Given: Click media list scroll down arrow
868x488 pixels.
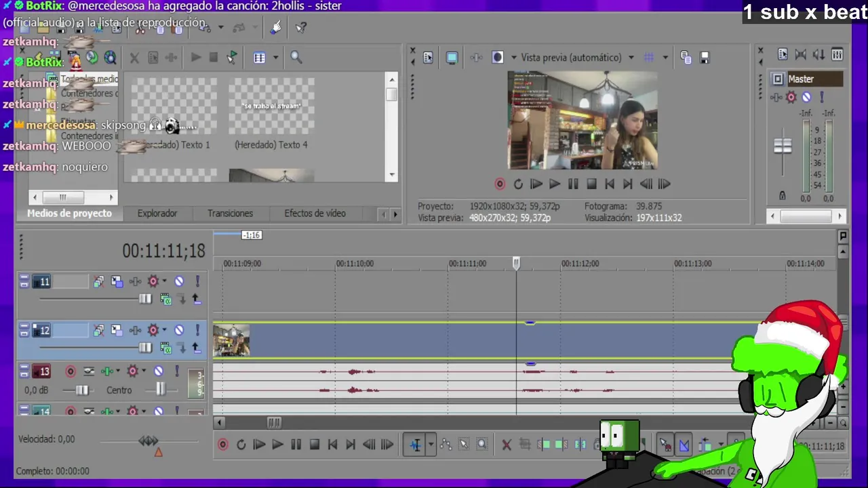Looking at the screenshot, I should point(392,175).
